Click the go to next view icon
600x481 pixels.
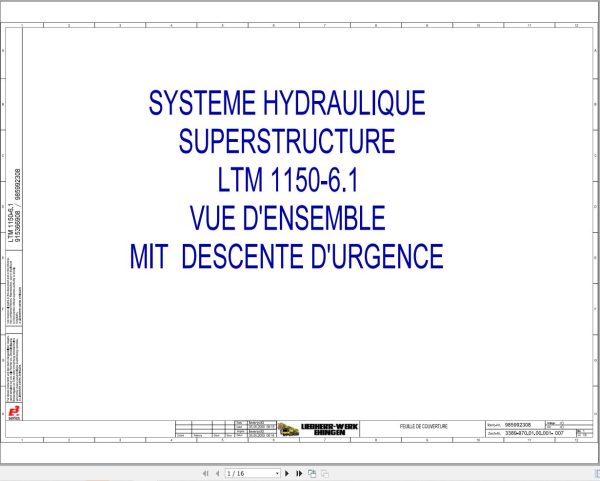[312, 473]
